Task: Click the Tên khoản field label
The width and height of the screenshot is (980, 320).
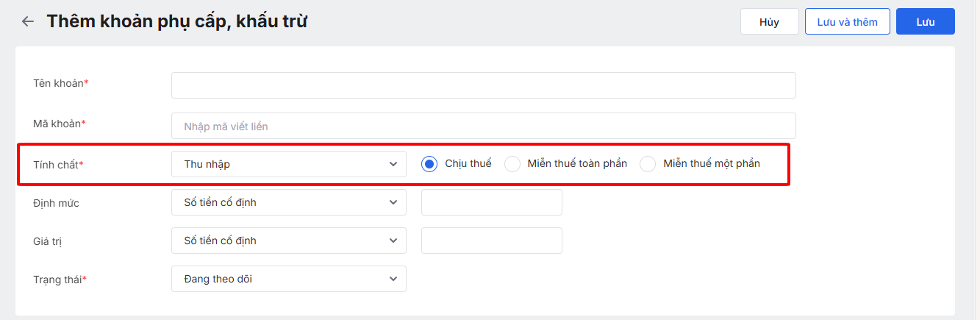Action: pyautogui.click(x=60, y=83)
